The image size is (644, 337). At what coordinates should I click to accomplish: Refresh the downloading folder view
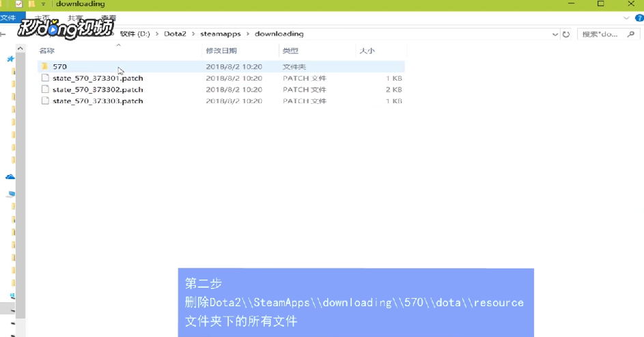click(x=566, y=34)
